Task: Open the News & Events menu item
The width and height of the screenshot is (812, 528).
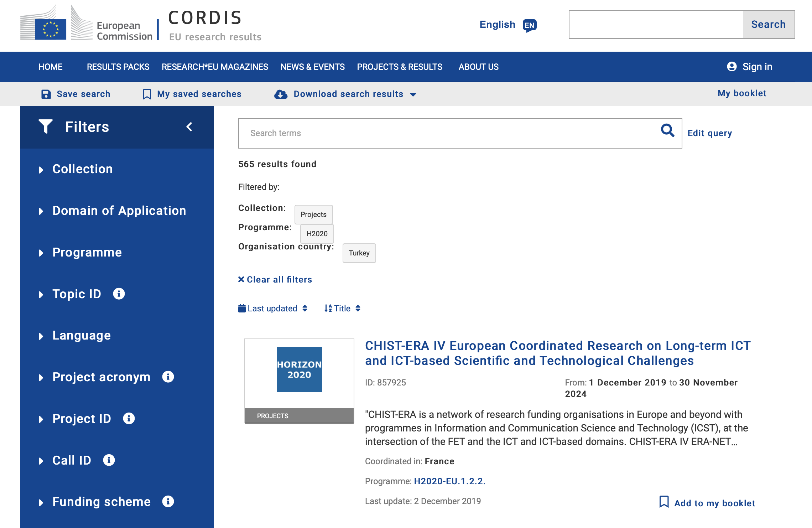Action: (312, 67)
